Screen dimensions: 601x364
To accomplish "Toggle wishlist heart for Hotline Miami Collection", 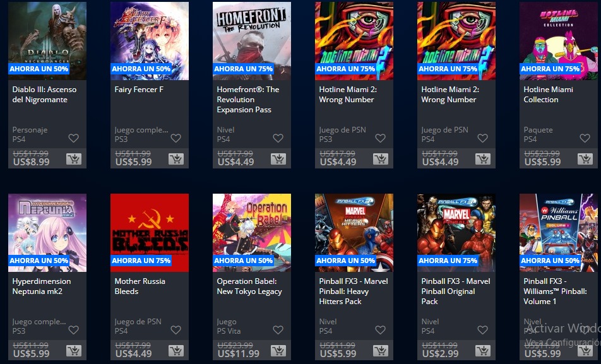I will pos(585,138).
